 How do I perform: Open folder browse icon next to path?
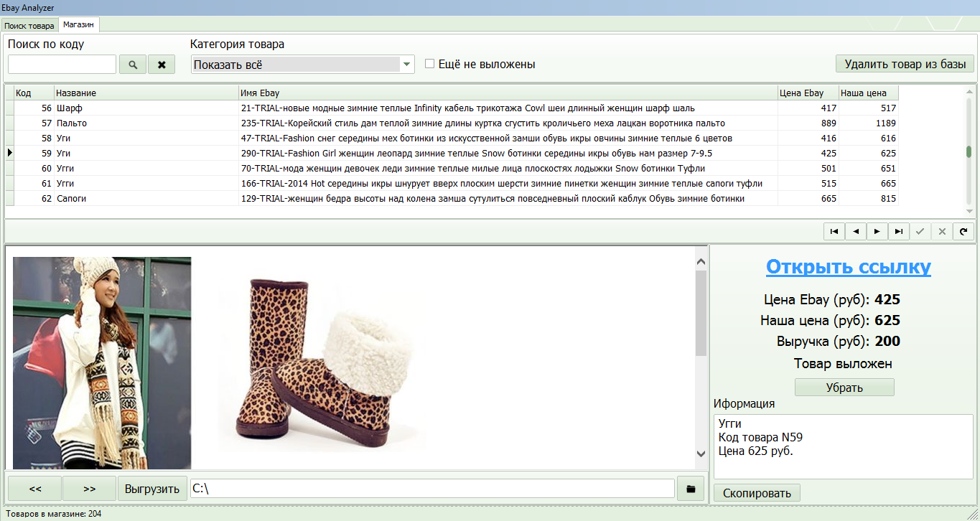click(x=690, y=489)
